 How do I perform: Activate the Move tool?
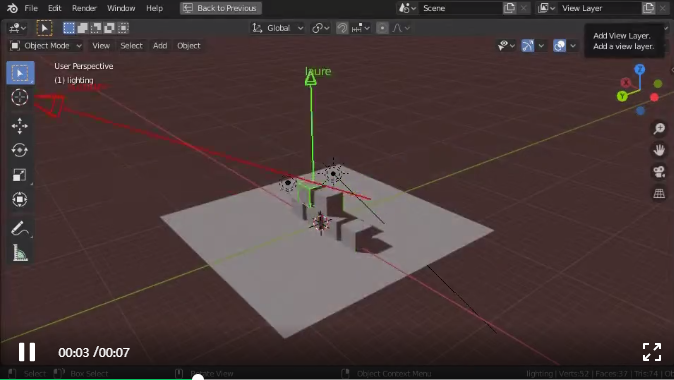point(20,126)
